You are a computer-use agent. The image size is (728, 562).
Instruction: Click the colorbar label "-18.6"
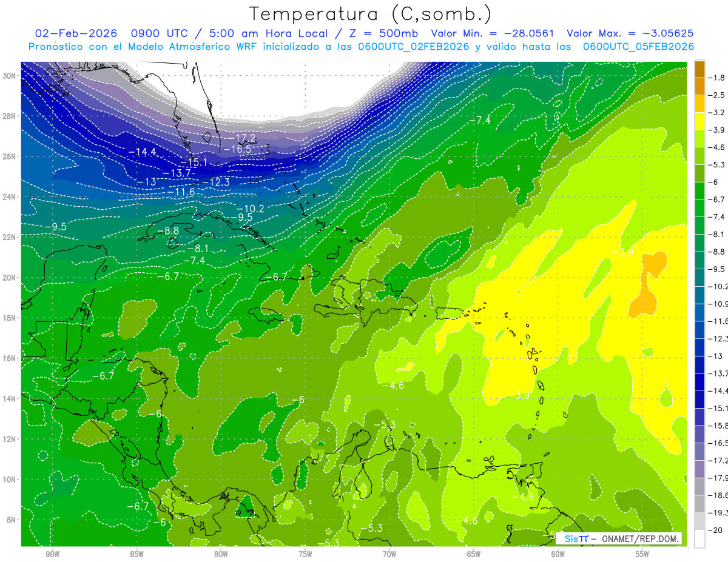(x=718, y=495)
